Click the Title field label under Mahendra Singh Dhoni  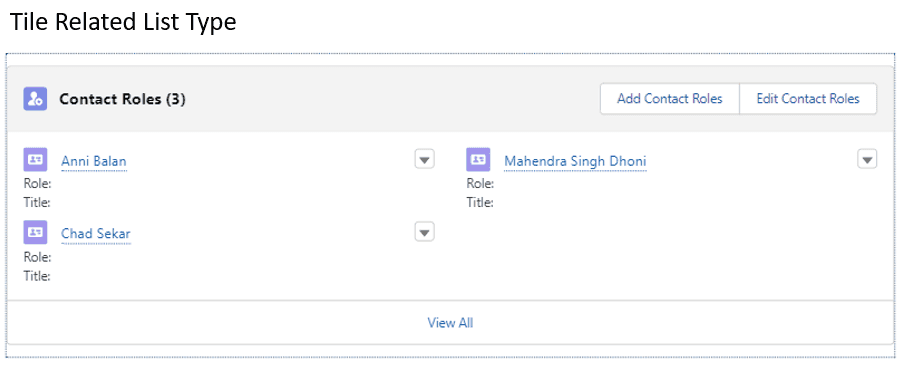pyautogui.click(x=480, y=202)
